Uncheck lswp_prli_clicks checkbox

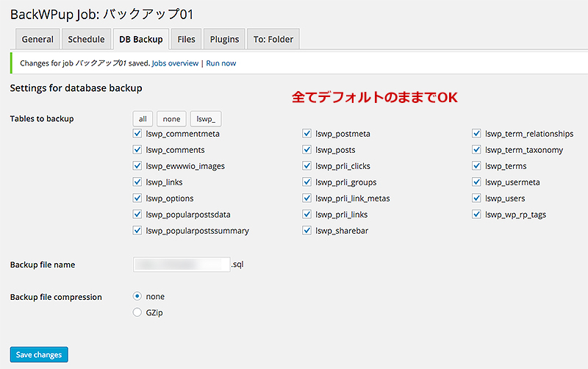tap(307, 166)
